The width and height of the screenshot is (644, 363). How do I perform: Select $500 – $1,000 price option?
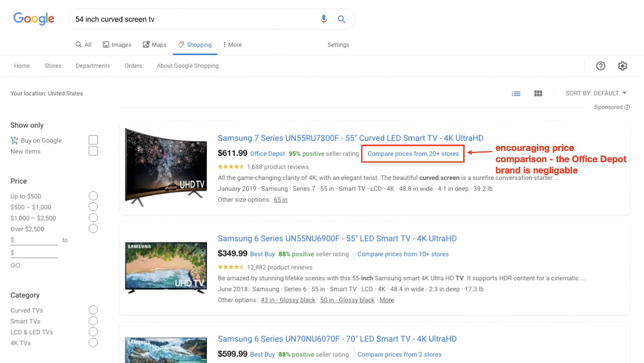pyautogui.click(x=93, y=207)
